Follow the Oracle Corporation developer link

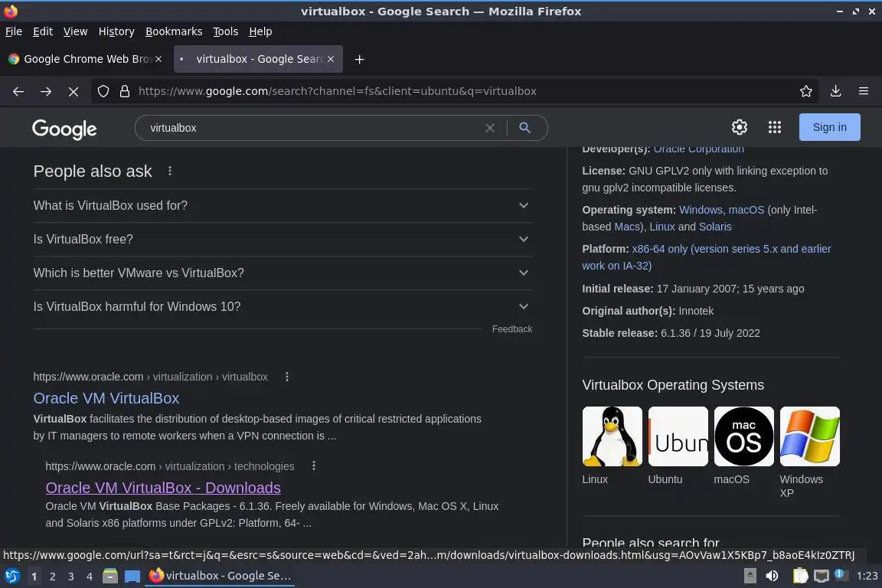click(x=698, y=149)
